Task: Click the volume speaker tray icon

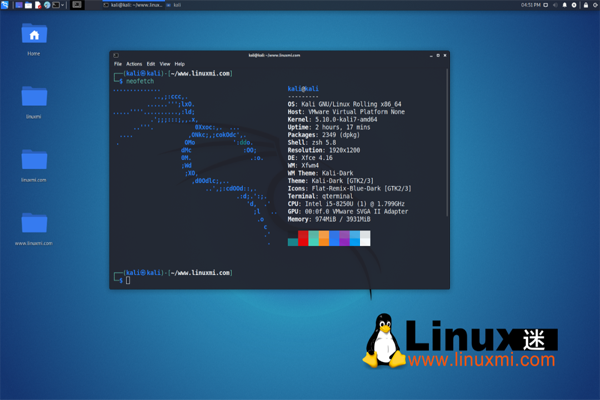Action: pyautogui.click(x=555, y=5)
